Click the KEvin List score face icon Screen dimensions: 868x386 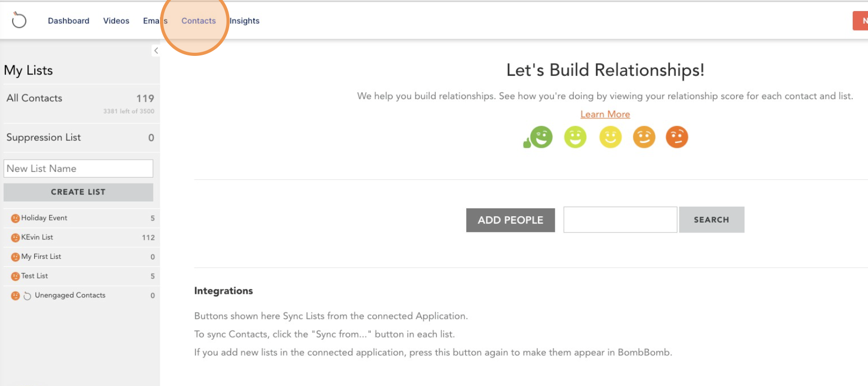pyautogui.click(x=15, y=238)
